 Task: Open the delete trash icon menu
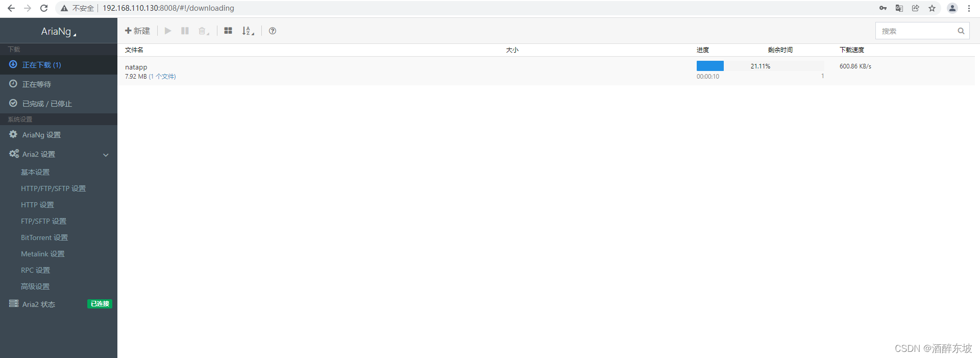[x=204, y=31]
